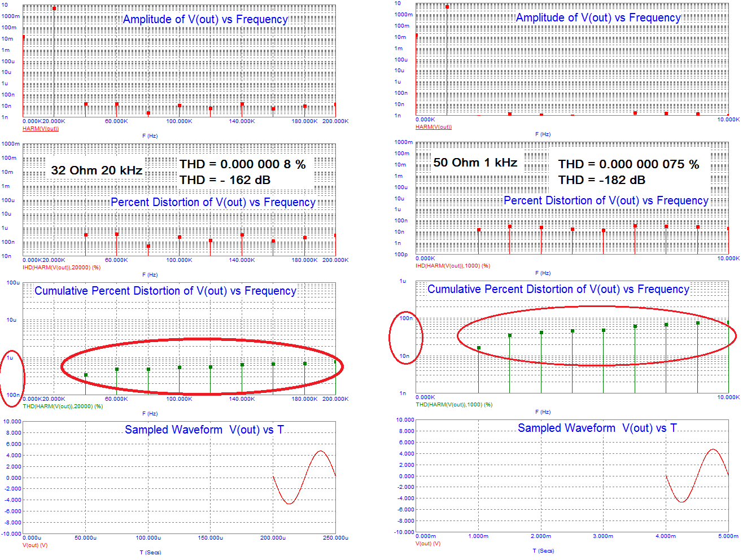Click the "0.000u" time axis origin label
Image resolution: width=747 pixels, height=560 pixels.
click(x=32, y=538)
